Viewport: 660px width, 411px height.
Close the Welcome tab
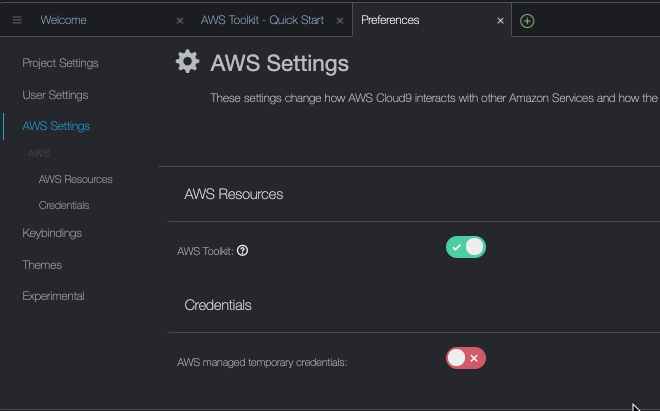click(180, 20)
